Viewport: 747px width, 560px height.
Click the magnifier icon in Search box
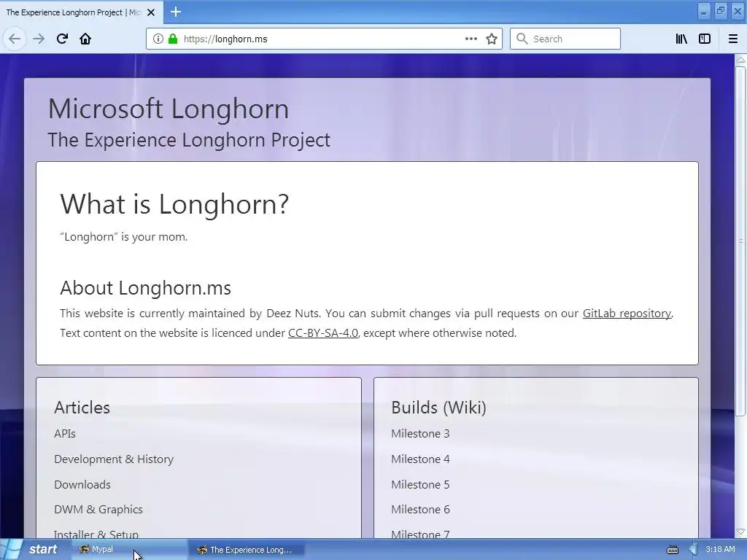(x=522, y=39)
